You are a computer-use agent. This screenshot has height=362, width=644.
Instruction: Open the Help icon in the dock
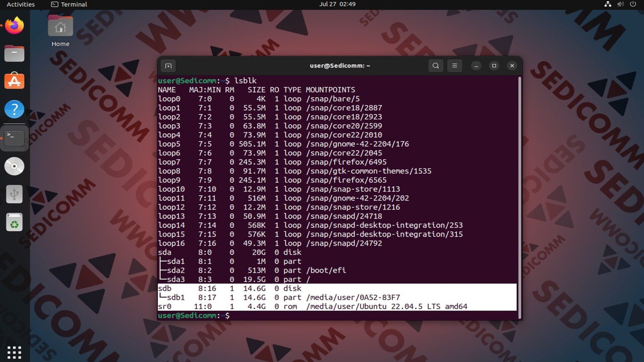pos(14,109)
